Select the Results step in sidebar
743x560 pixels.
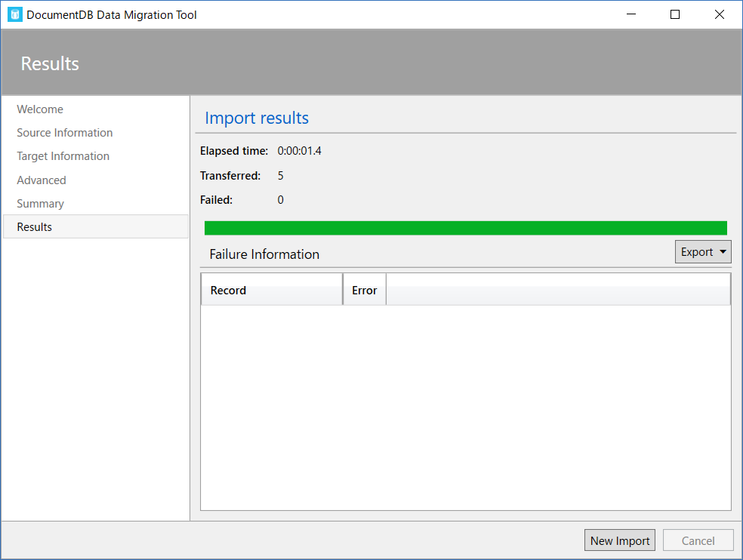(96, 226)
